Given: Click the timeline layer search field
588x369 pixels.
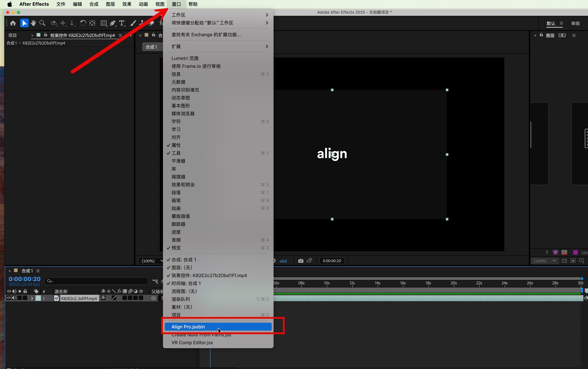Looking at the screenshot, I should [x=96, y=281].
